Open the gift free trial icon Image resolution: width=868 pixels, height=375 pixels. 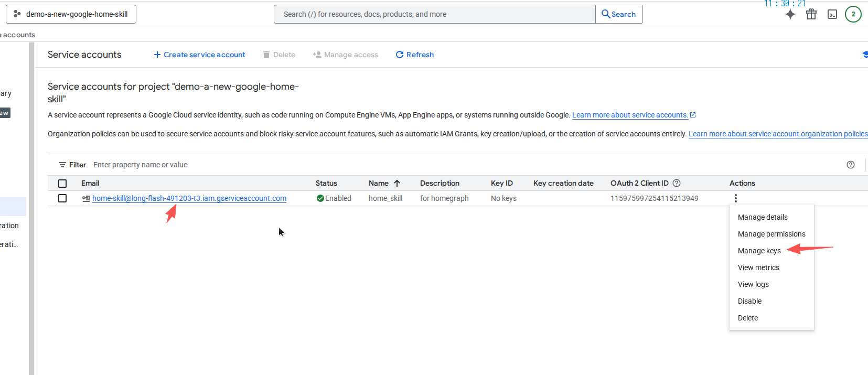click(x=811, y=14)
